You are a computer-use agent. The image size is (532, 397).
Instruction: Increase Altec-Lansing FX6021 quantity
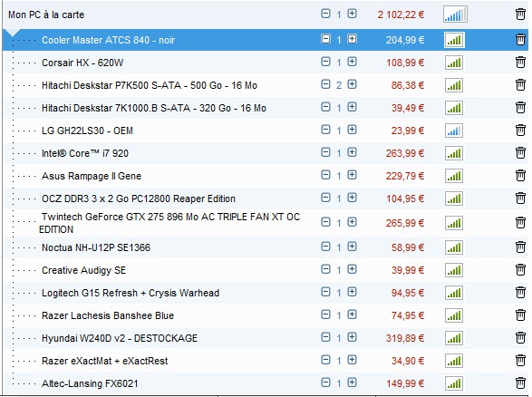click(352, 382)
